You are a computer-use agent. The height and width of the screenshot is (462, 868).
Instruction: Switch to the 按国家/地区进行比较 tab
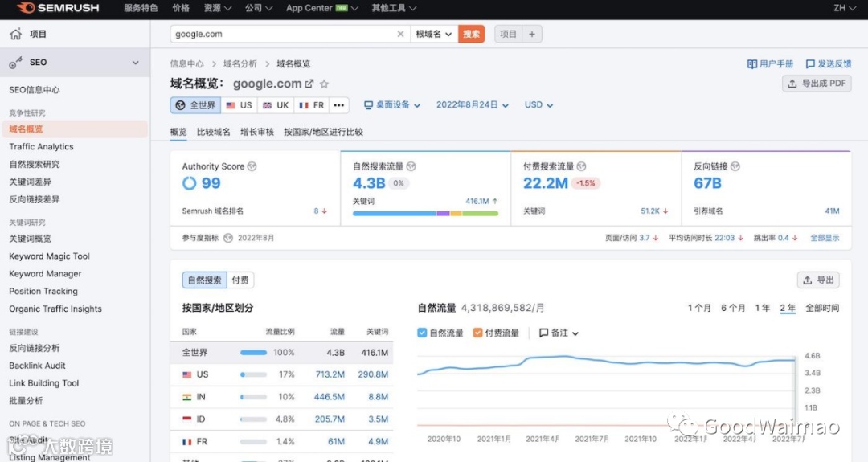(323, 132)
